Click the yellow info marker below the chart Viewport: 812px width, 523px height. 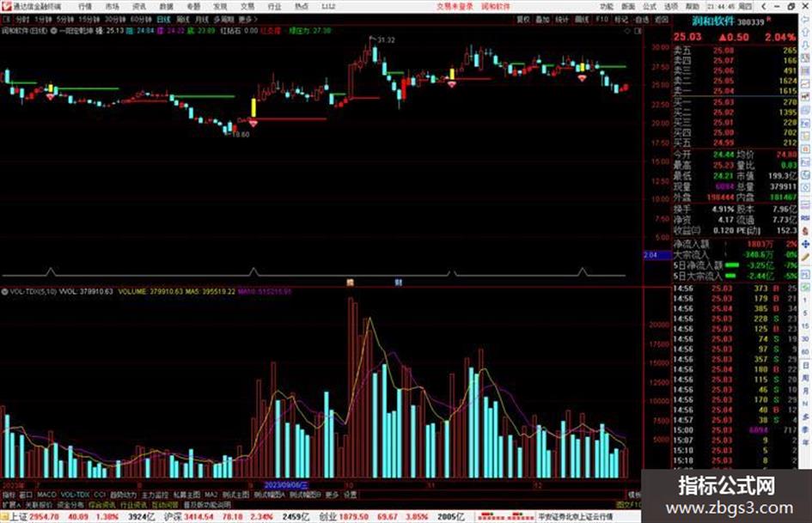click(350, 283)
